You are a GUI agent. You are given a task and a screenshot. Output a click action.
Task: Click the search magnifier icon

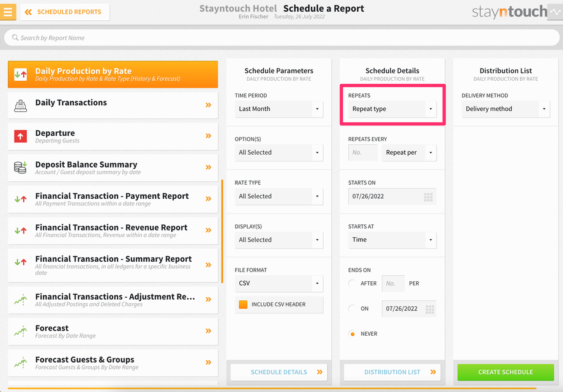coord(15,37)
